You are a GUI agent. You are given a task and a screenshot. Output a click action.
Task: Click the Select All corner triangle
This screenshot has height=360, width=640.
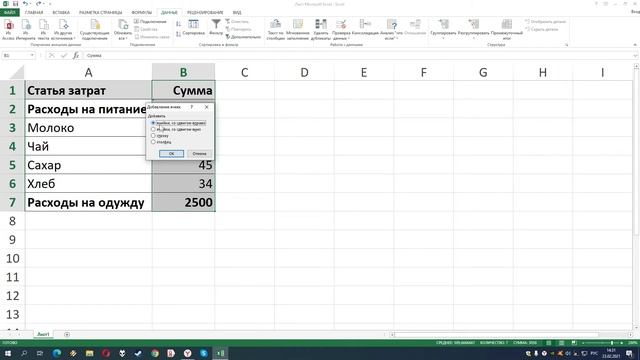pos(16,72)
